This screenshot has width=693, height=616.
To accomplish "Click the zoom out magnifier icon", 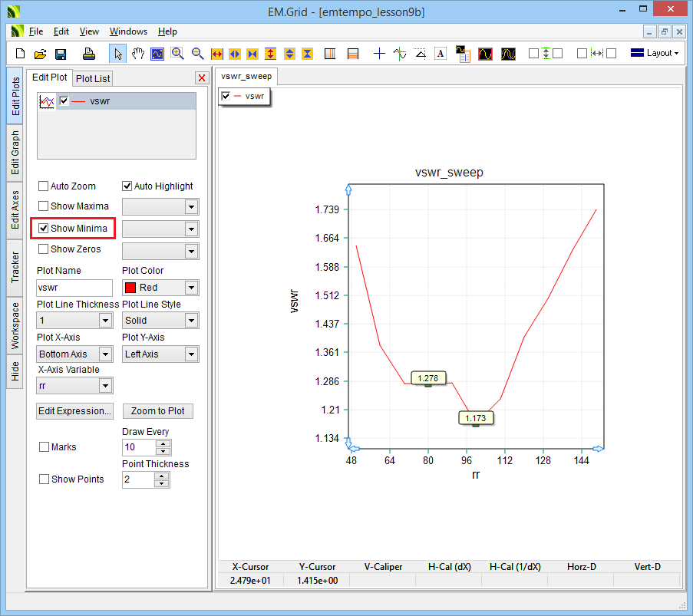I will [198, 54].
